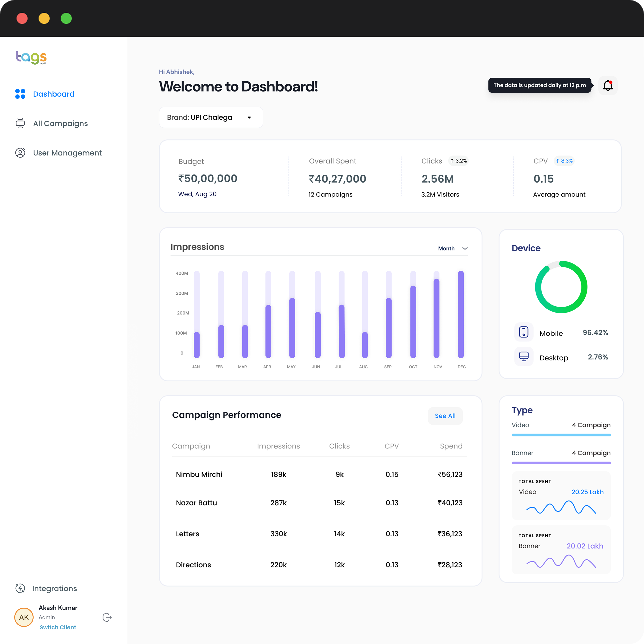Open All Campaigns menu item
The image size is (644, 644).
pos(60,123)
